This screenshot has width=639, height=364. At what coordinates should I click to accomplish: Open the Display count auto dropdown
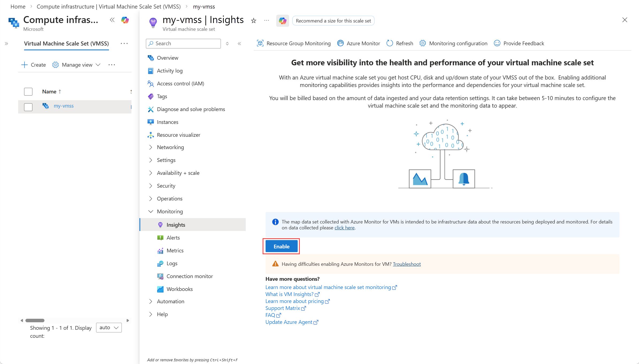109,328
